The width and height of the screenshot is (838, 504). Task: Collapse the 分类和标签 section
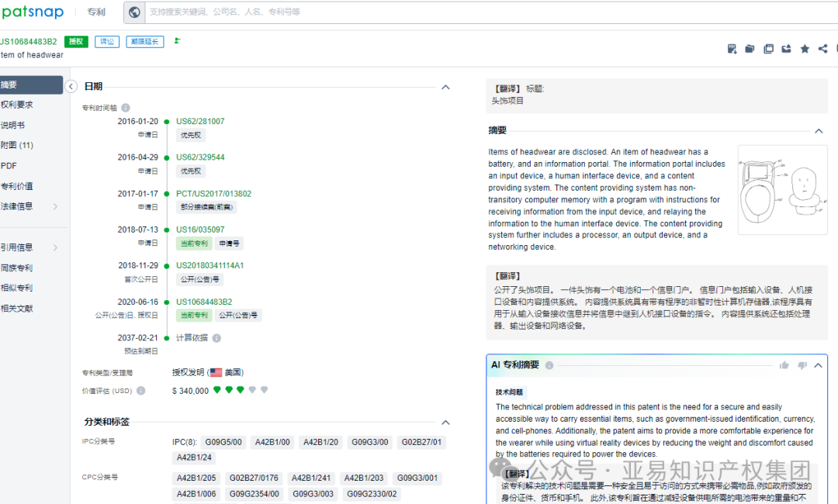(x=445, y=422)
